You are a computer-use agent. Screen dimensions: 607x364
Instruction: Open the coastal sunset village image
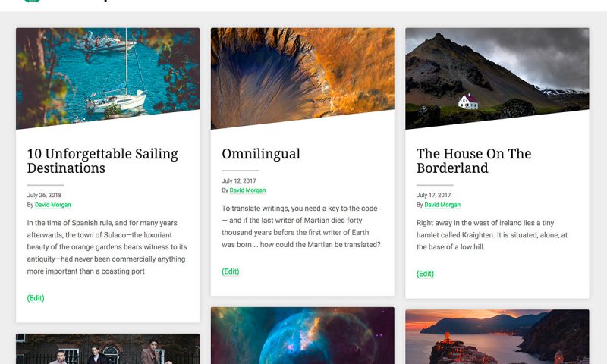coord(497,337)
